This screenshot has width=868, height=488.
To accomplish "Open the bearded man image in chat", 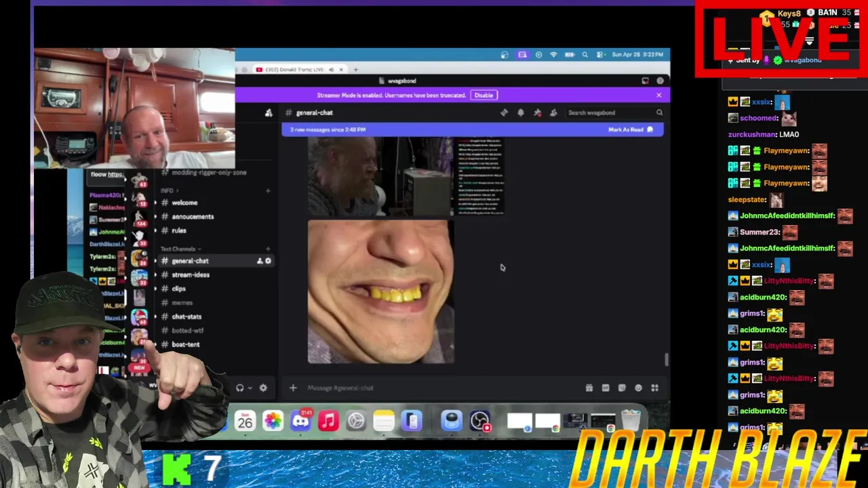I will tap(380, 176).
